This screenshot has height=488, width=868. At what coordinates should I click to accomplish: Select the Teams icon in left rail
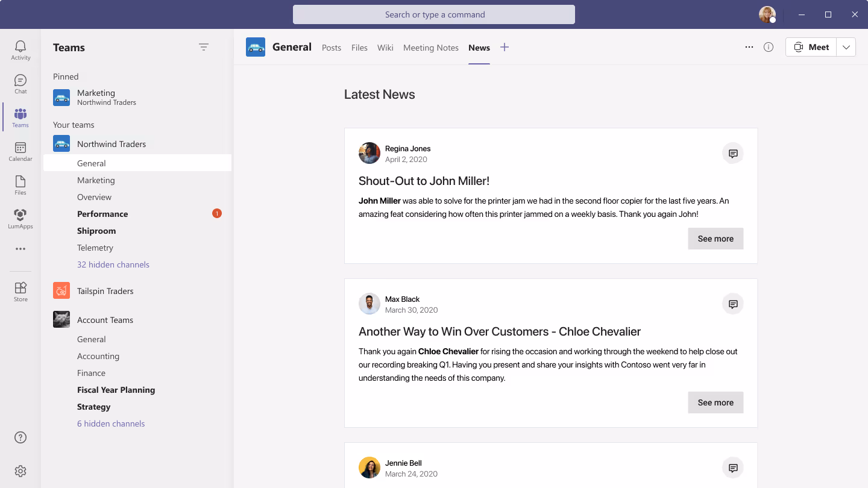20,117
